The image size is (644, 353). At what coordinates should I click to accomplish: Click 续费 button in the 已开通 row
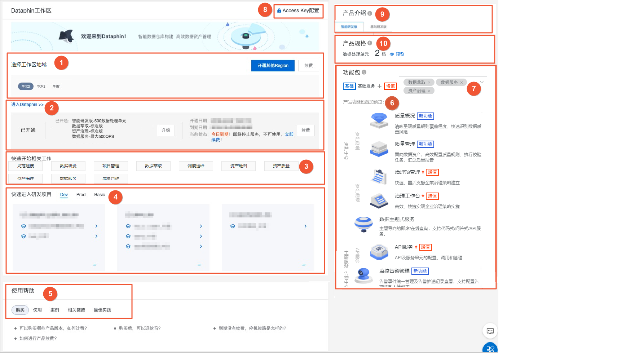pyautogui.click(x=306, y=131)
